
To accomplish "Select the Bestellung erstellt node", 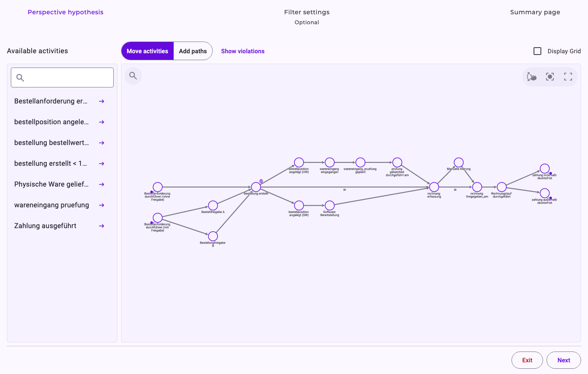I will (256, 187).
